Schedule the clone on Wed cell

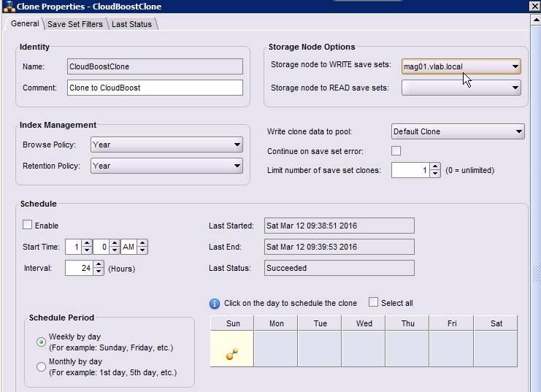(364, 348)
